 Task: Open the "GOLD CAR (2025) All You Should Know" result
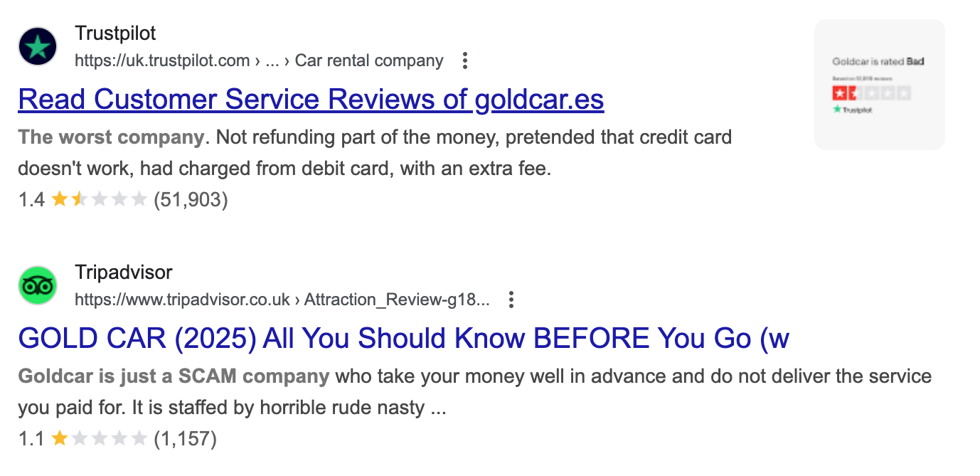point(403,338)
